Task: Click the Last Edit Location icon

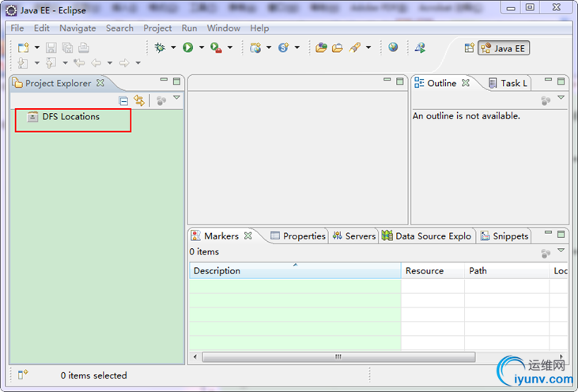Action: [79, 63]
